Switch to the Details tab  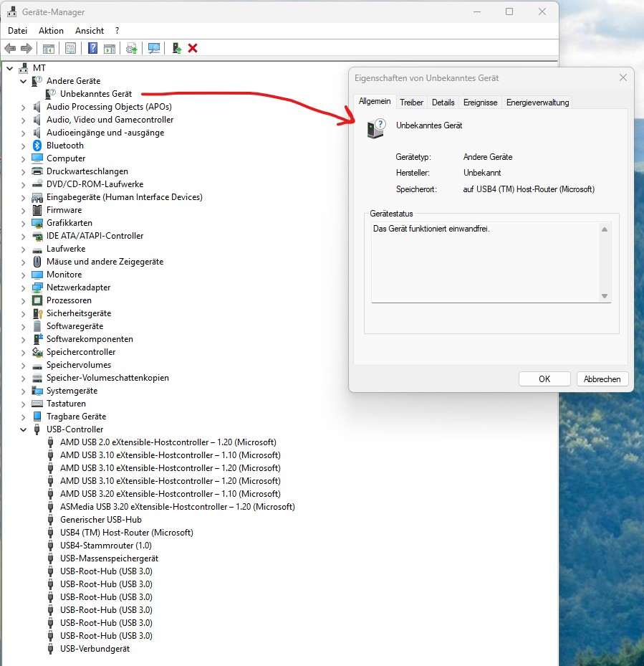(443, 103)
